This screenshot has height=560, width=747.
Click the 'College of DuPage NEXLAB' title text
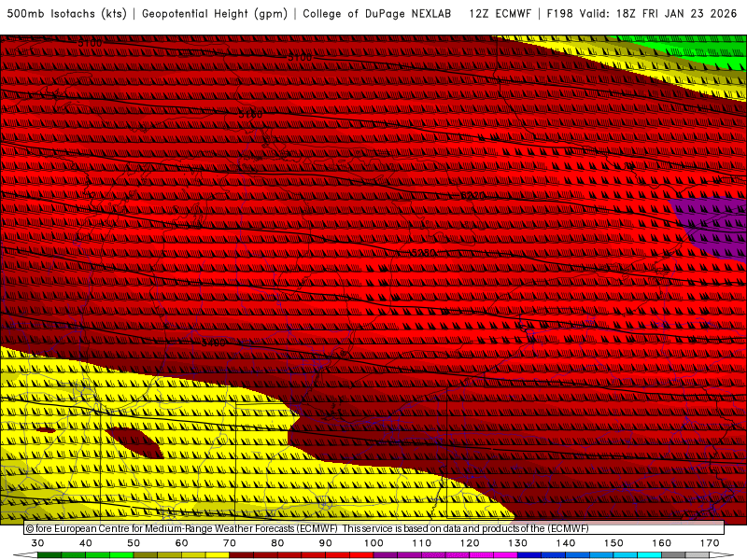pos(377,14)
